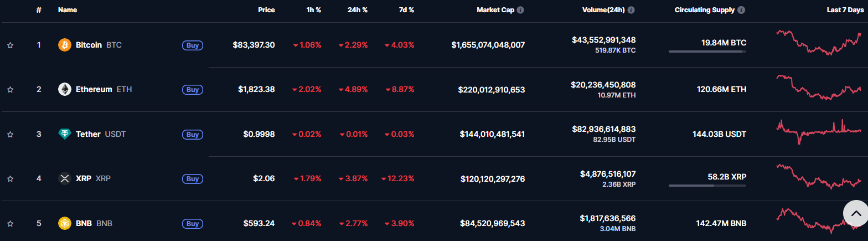This screenshot has height=241, width=868.
Task: Click Volume(24h) info icon
Action: (631, 10)
